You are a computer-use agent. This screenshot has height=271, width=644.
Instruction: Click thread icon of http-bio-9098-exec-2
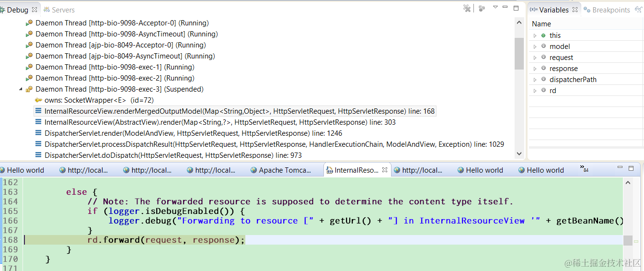(x=29, y=78)
